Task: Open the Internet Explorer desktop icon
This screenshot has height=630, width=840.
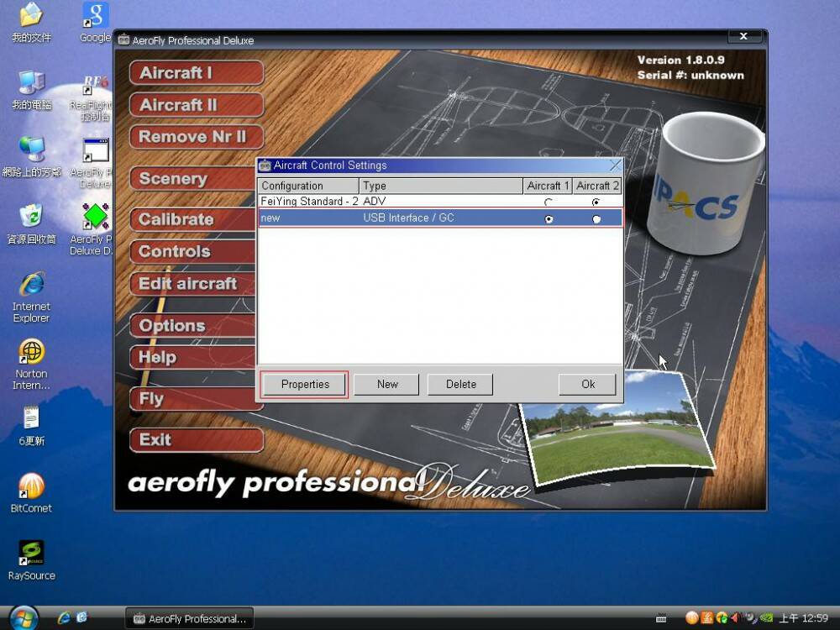Action: (x=31, y=297)
